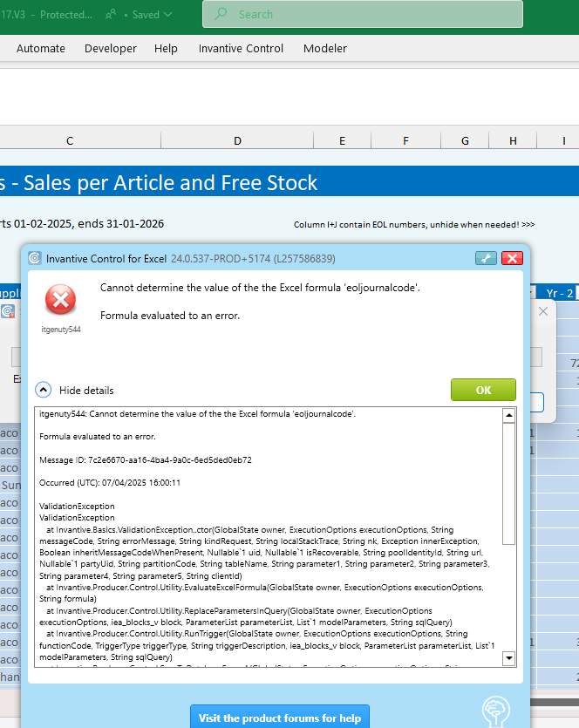This screenshot has width=579, height=728.
Task: Visit the product forums for help
Action: point(279,718)
